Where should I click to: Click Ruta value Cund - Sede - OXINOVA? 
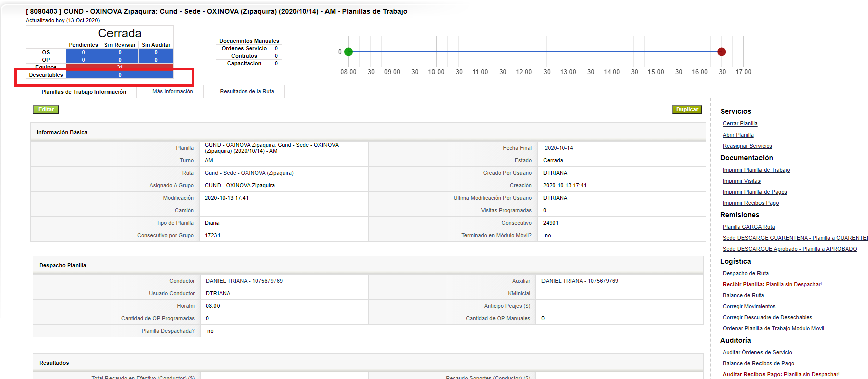[249, 173]
